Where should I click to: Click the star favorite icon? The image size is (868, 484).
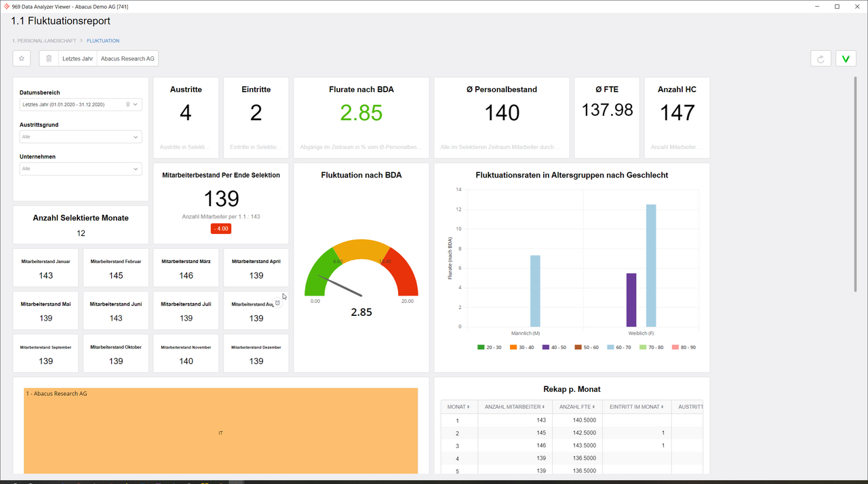pyautogui.click(x=22, y=58)
